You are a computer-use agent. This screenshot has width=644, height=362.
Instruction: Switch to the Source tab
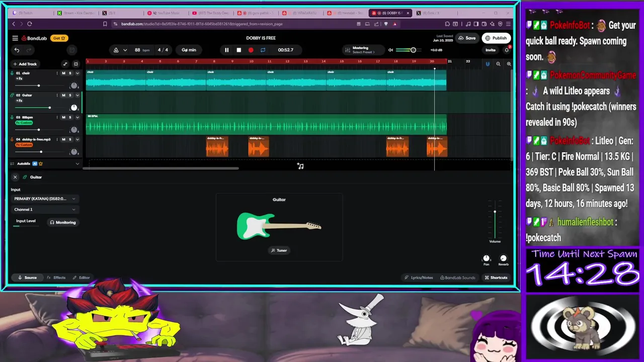(x=27, y=278)
